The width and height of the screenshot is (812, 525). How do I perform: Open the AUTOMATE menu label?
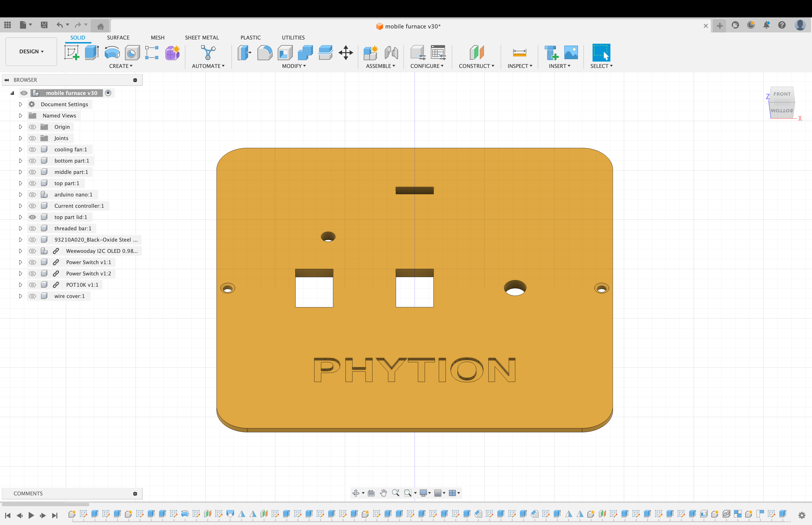tap(208, 66)
